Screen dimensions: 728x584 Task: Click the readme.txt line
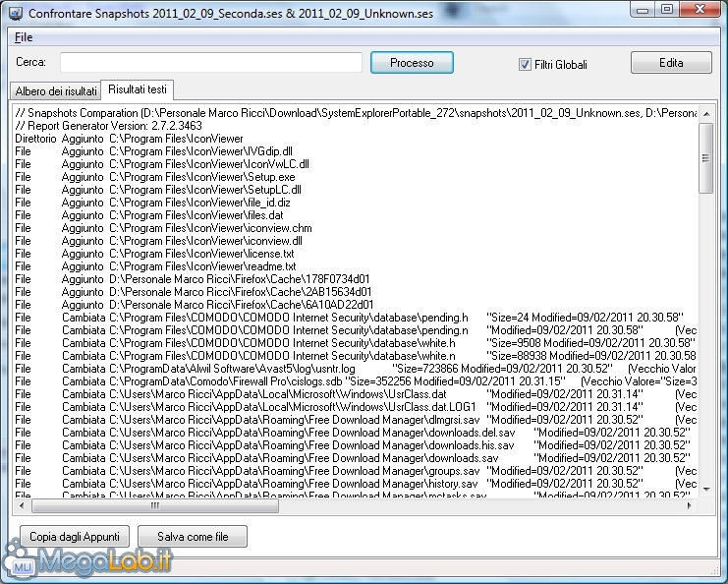click(155, 266)
